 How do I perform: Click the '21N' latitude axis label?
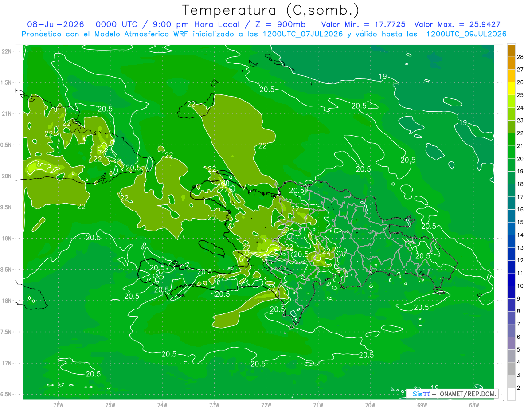(7, 114)
